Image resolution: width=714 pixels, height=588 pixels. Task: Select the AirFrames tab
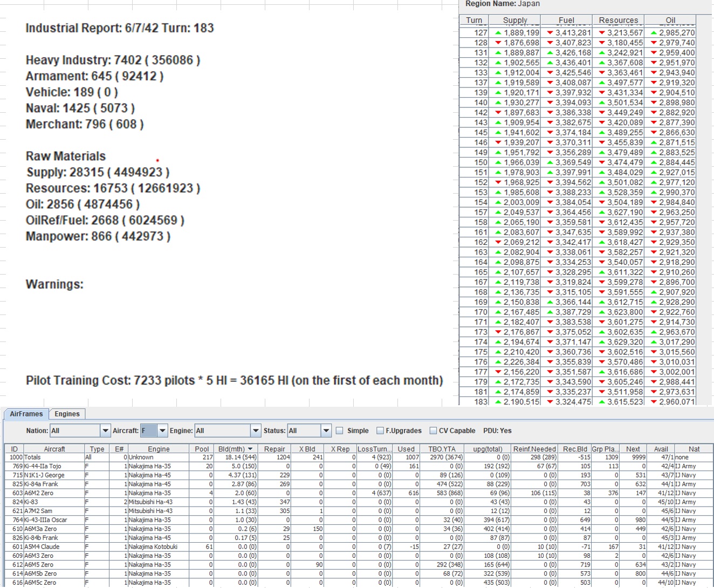point(26,414)
